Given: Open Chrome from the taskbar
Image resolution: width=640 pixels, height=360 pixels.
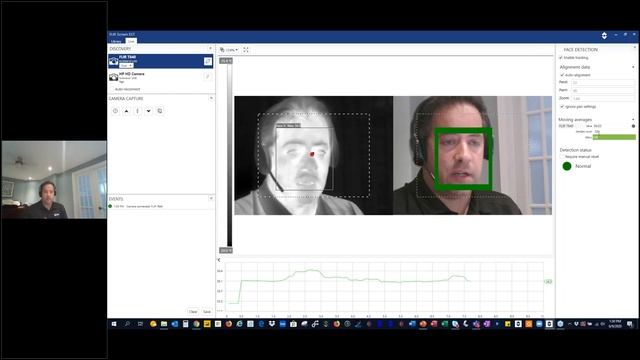Looking at the screenshot, I should click(196, 324).
